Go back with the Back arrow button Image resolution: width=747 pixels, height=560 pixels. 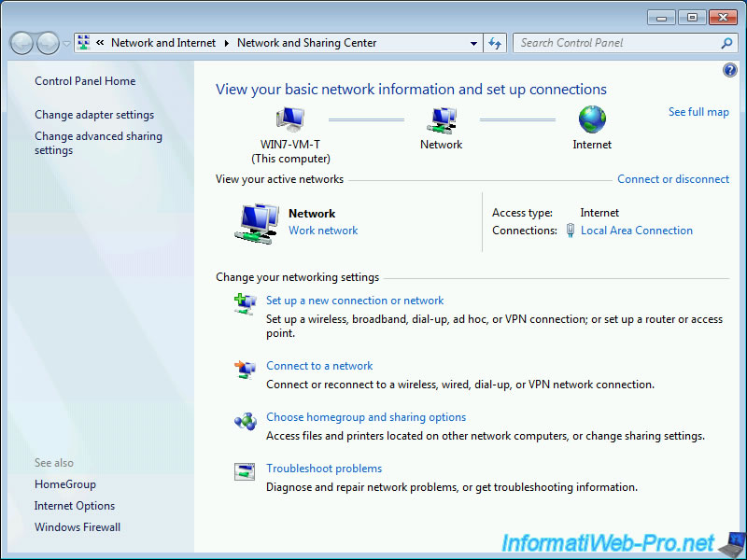(21, 43)
